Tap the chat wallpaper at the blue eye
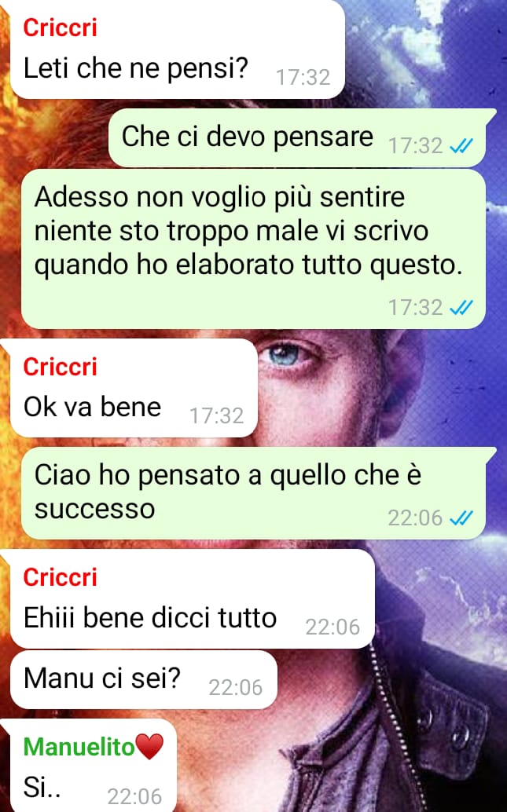507x812 pixels. click(x=284, y=355)
